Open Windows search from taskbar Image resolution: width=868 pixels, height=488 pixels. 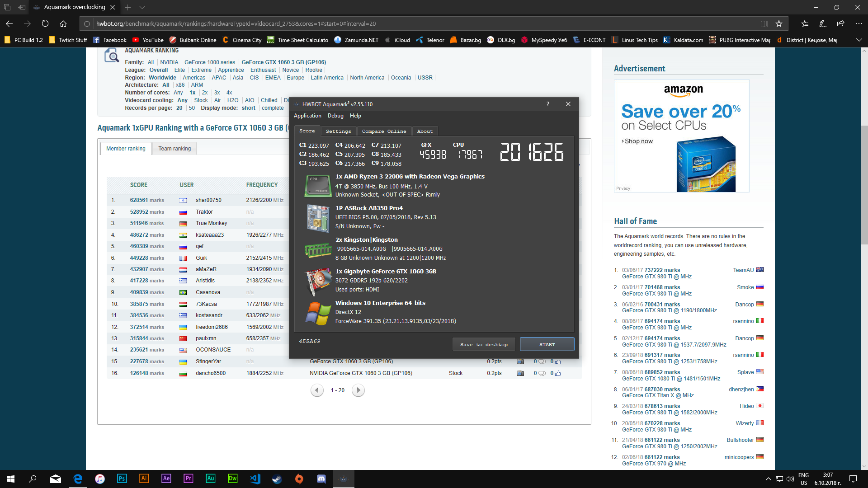33,479
